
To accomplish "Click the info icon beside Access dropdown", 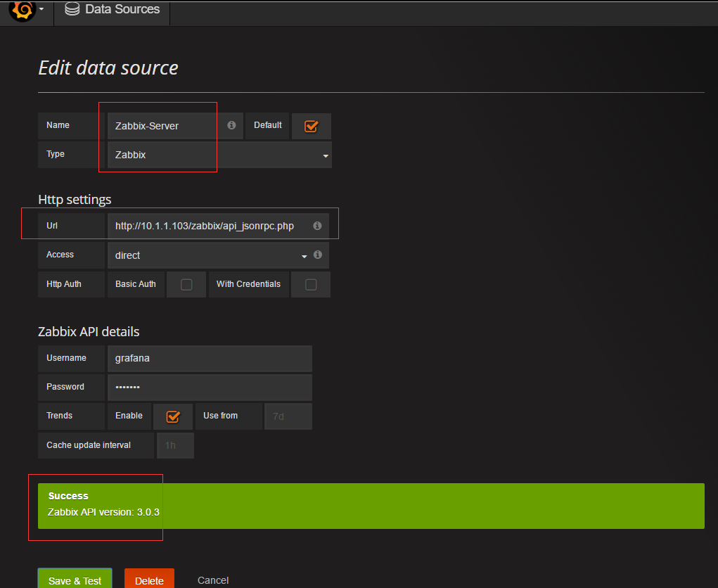I will [318, 255].
